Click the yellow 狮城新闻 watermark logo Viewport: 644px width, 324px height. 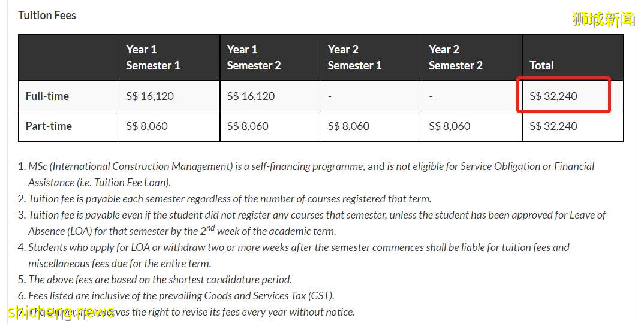pos(603,19)
